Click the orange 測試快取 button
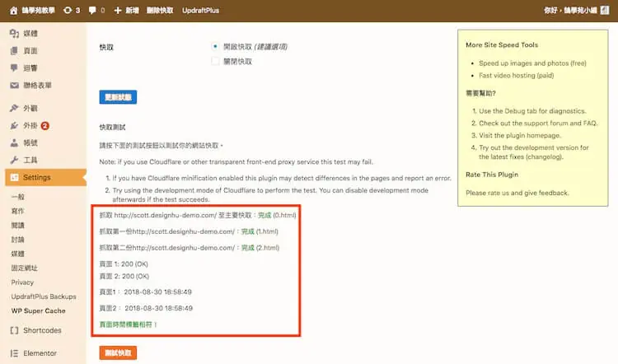This screenshot has width=618, height=364. (118, 352)
